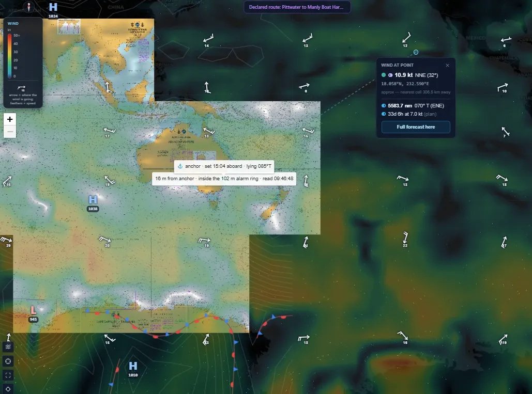Click the wind color scale bar
Screen dimensions: 532x394
tap(9, 56)
